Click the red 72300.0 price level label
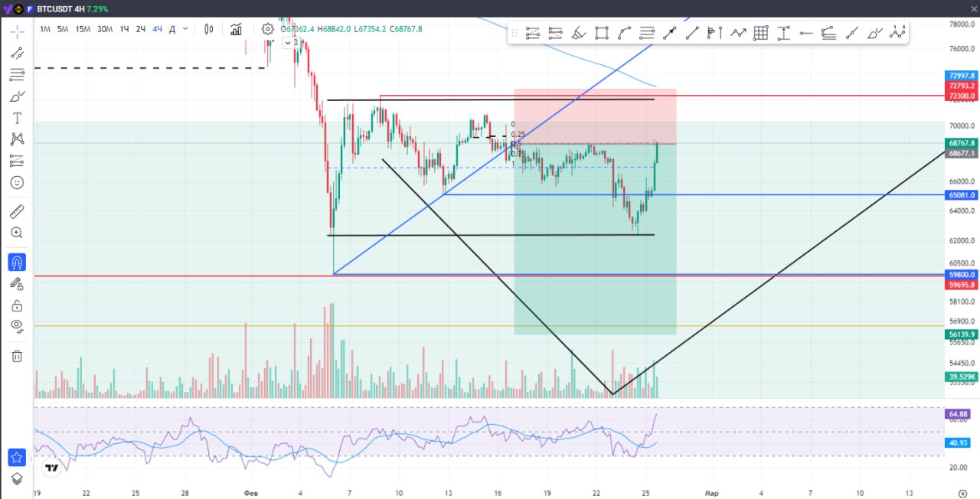The height and width of the screenshot is (499, 980). point(962,96)
